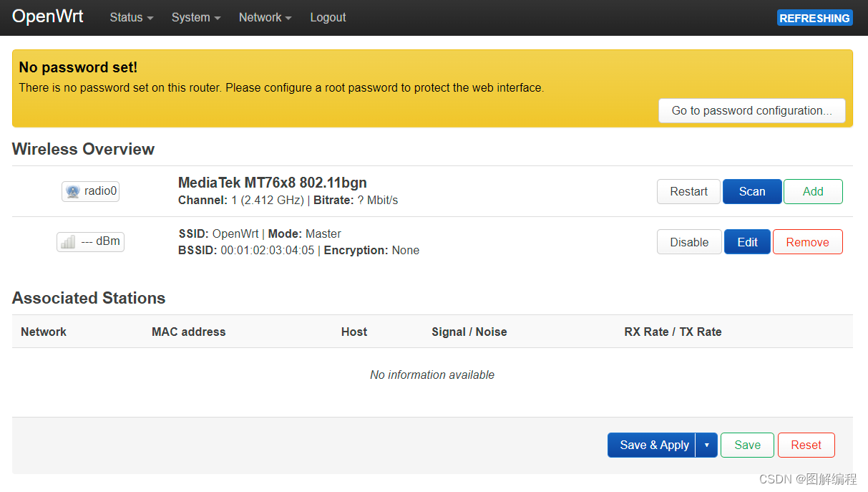Viewport: 868px width, 492px height.
Task: Edit the OpenWrt SSID settings
Action: pos(747,242)
